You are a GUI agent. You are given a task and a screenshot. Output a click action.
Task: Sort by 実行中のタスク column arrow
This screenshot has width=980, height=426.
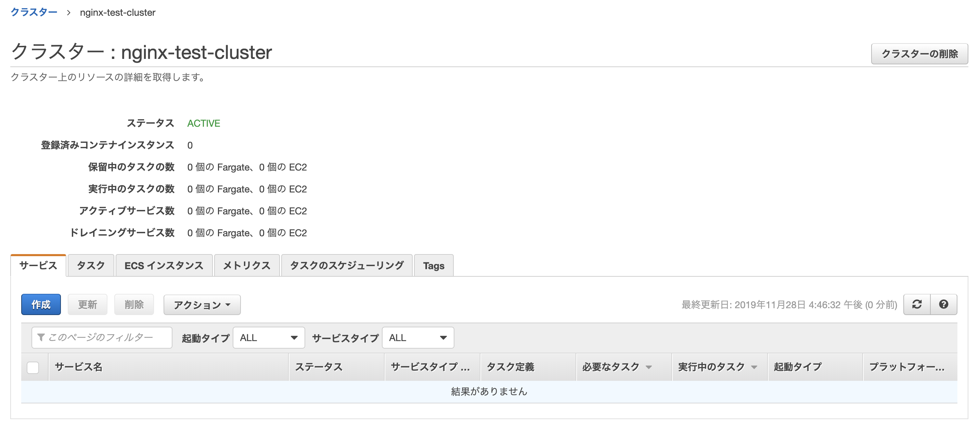(x=753, y=367)
